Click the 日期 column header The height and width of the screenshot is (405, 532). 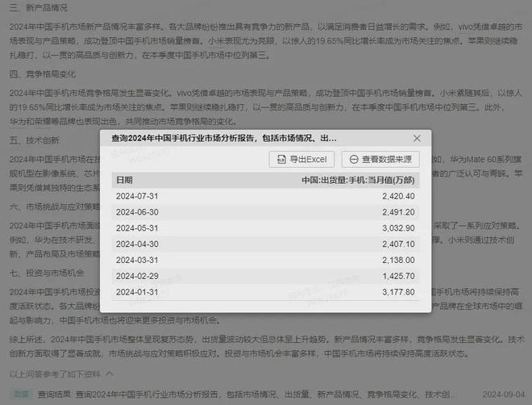point(124,180)
